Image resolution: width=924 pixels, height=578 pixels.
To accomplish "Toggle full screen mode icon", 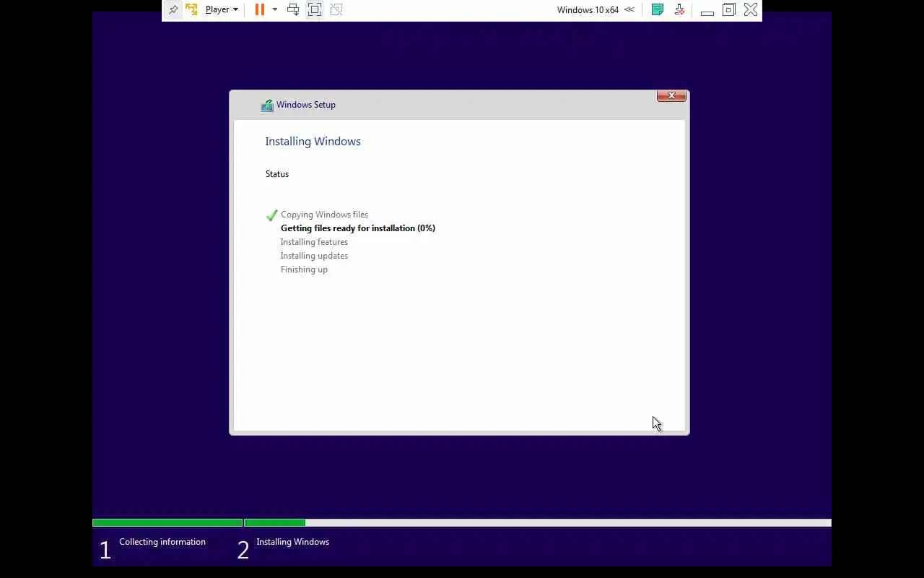I will point(315,9).
